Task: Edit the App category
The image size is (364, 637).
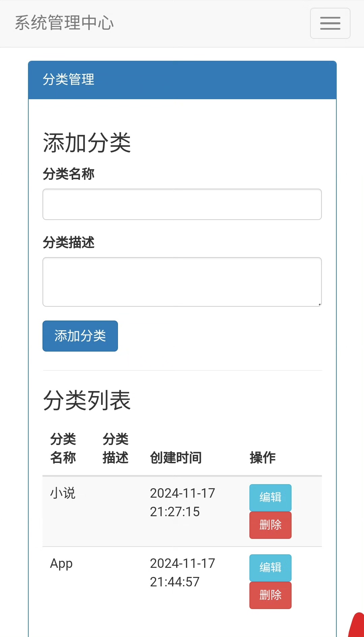Action: click(270, 567)
